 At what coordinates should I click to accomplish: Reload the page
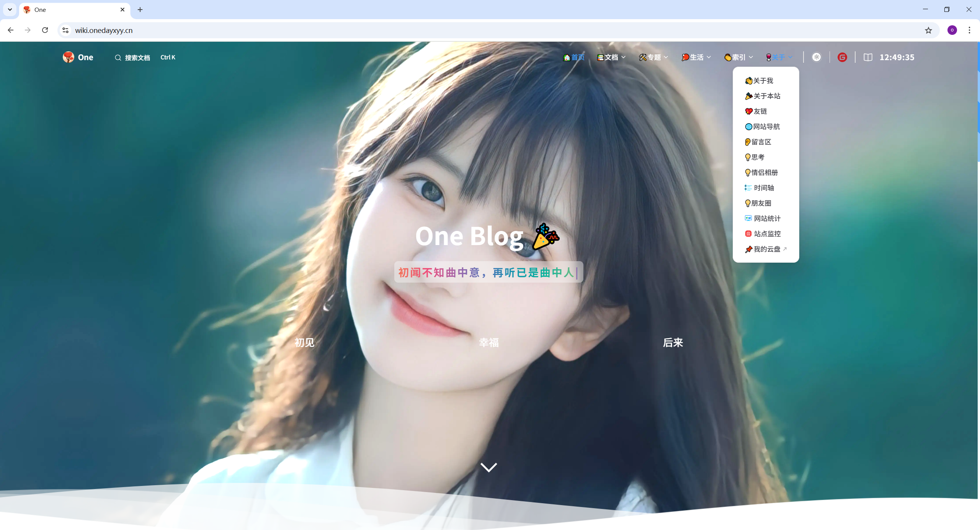point(45,30)
